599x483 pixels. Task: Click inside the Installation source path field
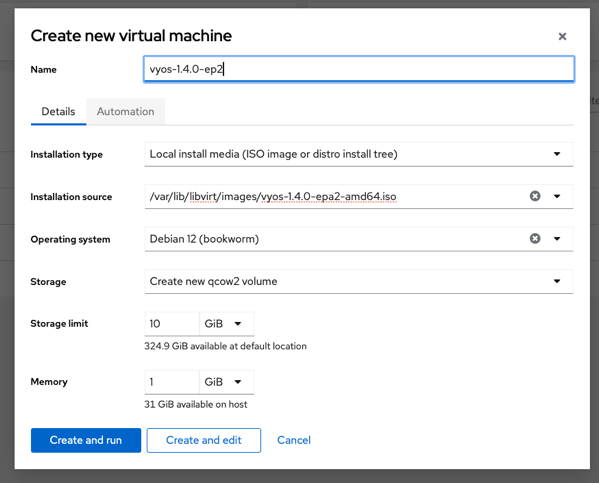[336, 196]
